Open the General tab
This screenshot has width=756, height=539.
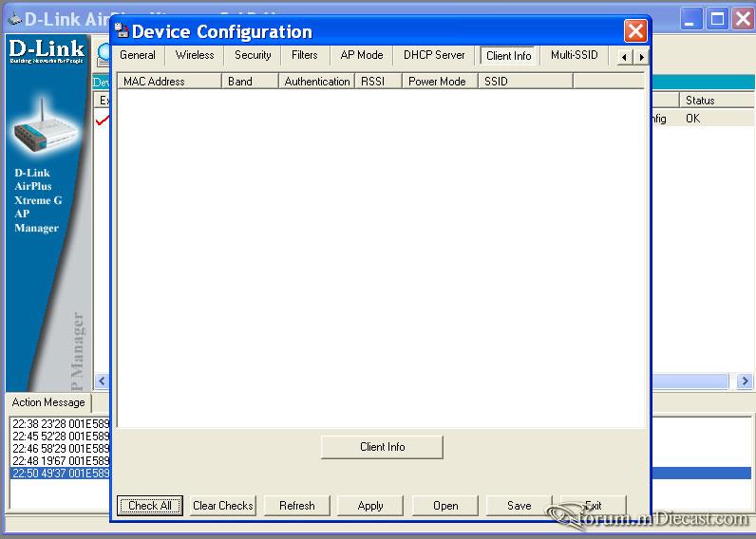point(138,55)
